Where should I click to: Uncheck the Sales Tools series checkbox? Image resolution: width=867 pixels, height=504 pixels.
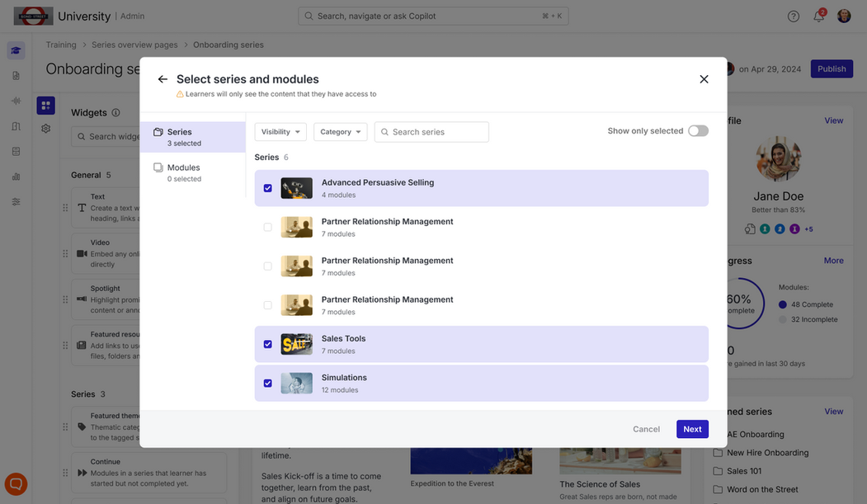267,344
